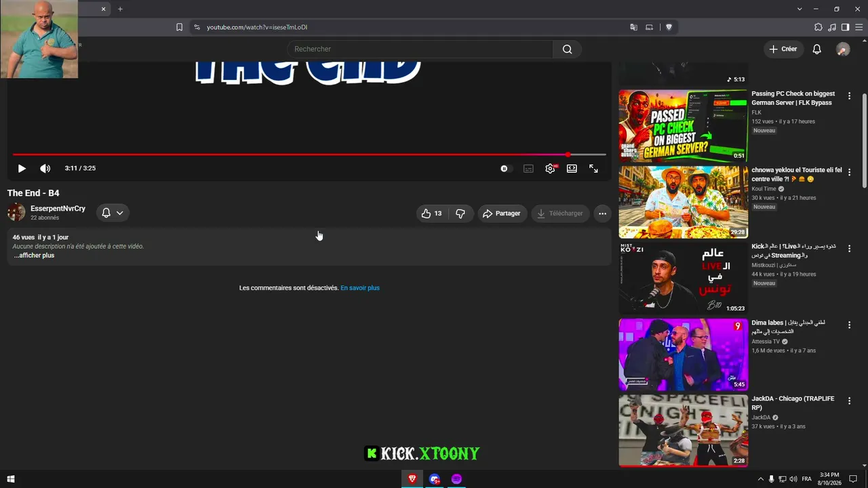Dislike the video with the thumbs-down button

click(x=460, y=213)
